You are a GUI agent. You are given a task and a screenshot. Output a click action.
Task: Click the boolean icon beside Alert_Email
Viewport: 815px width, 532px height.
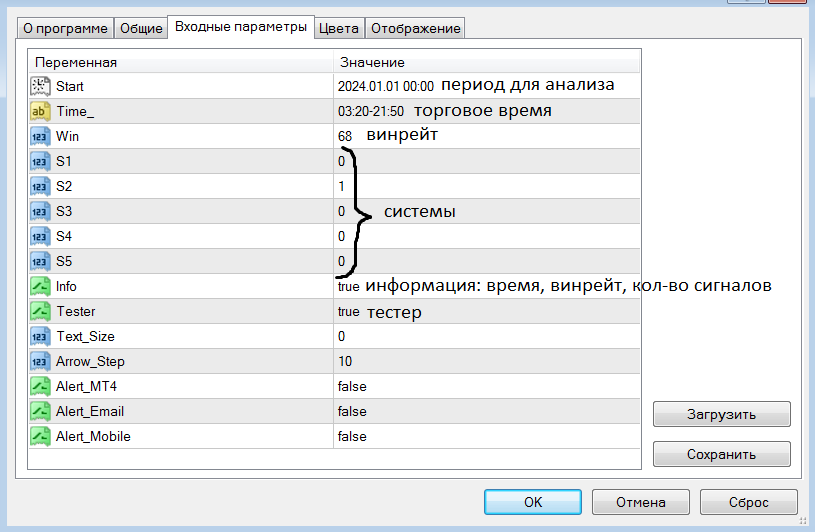point(40,411)
